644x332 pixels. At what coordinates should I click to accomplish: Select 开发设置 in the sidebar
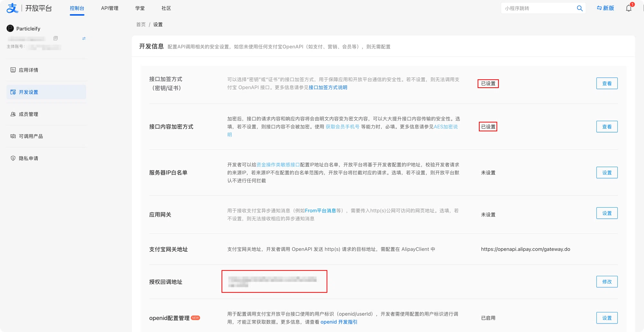click(x=46, y=92)
